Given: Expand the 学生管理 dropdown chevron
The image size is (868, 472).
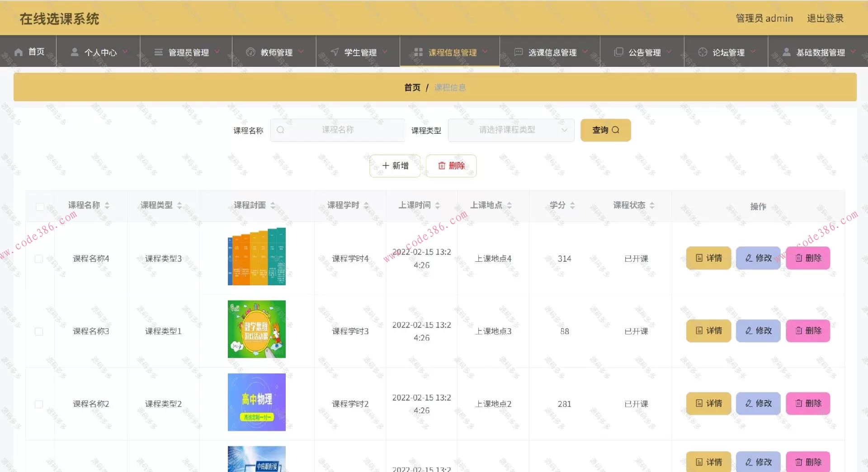Looking at the screenshot, I should pos(385,52).
